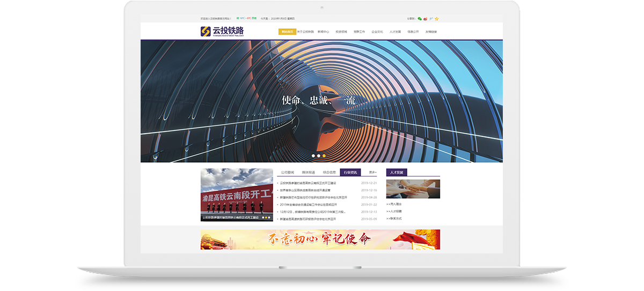The image size is (644, 291).
Task: Select the second hero banner carousel dot
Action: [319, 156]
